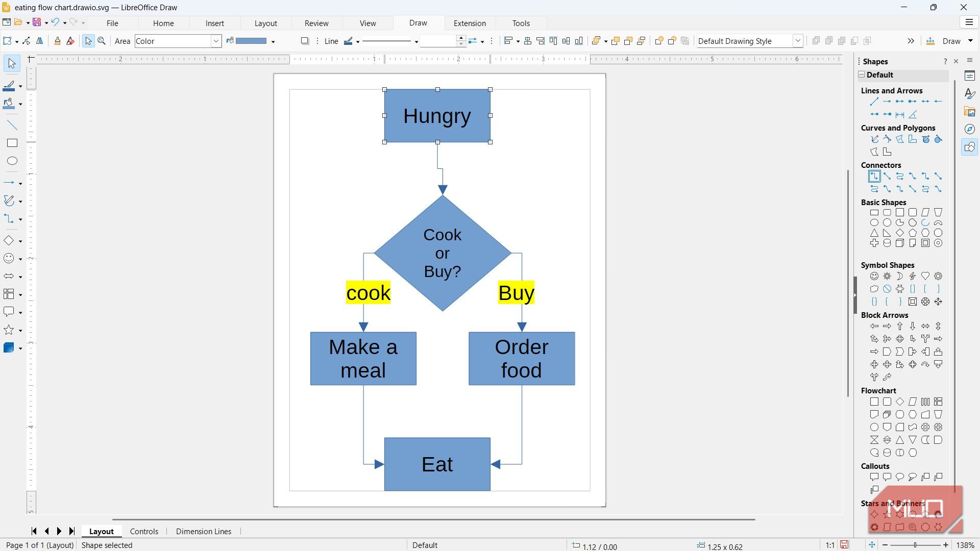Expand more toolbar options double-chevron
The width and height of the screenshot is (980, 551).
pyautogui.click(x=911, y=41)
